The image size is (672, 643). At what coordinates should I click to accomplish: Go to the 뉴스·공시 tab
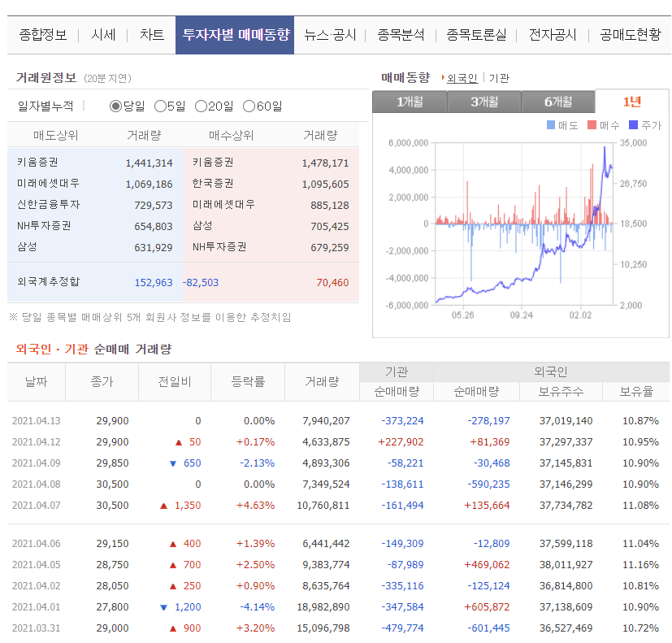tap(330, 35)
